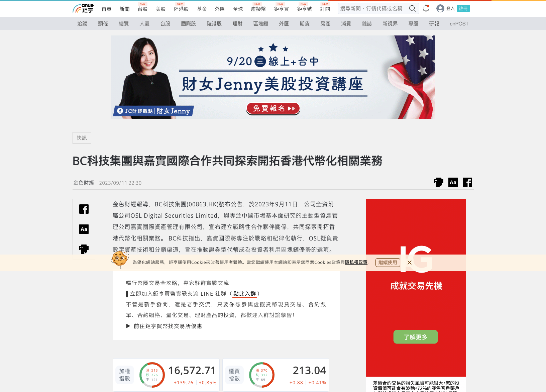
Task: Open the top-bar 外匯 menu item
Action: point(220,9)
